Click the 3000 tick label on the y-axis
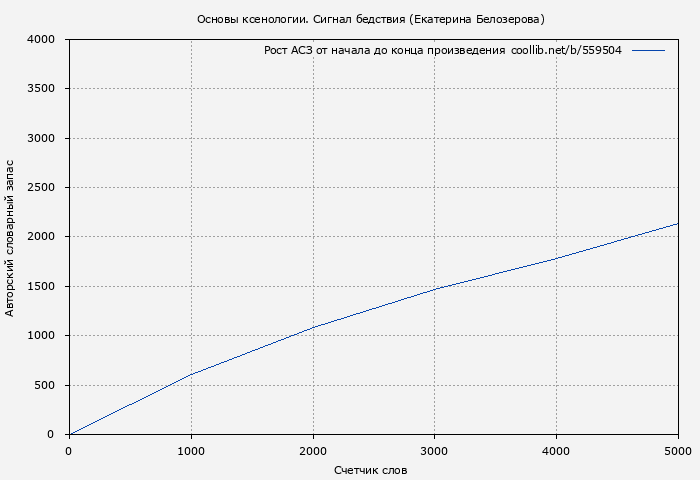 pyautogui.click(x=41, y=138)
